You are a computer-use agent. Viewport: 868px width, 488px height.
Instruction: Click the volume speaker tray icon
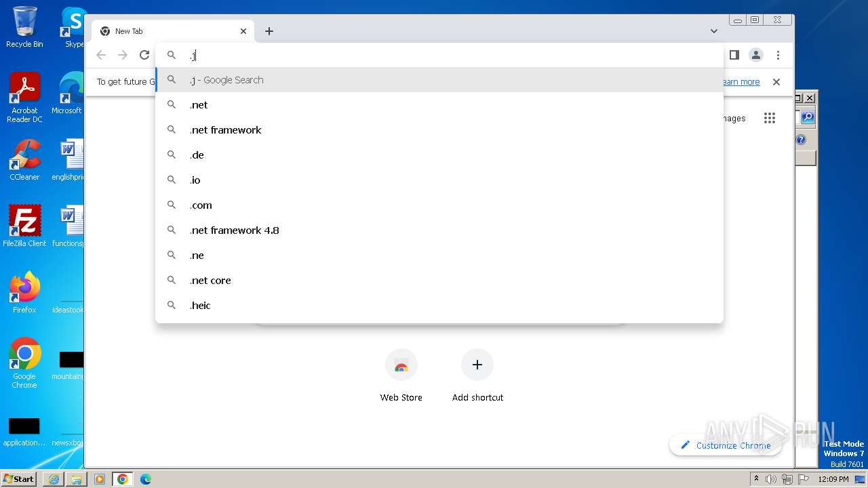771,479
